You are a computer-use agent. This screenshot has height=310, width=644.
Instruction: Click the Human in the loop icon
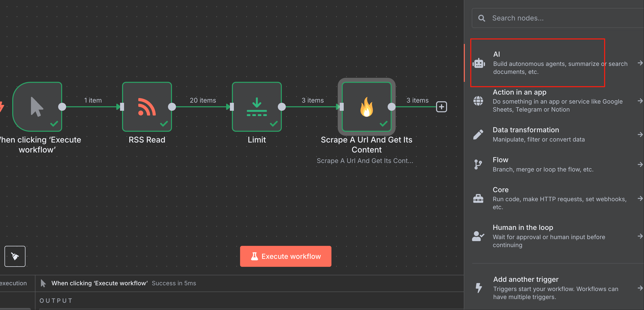[478, 236]
